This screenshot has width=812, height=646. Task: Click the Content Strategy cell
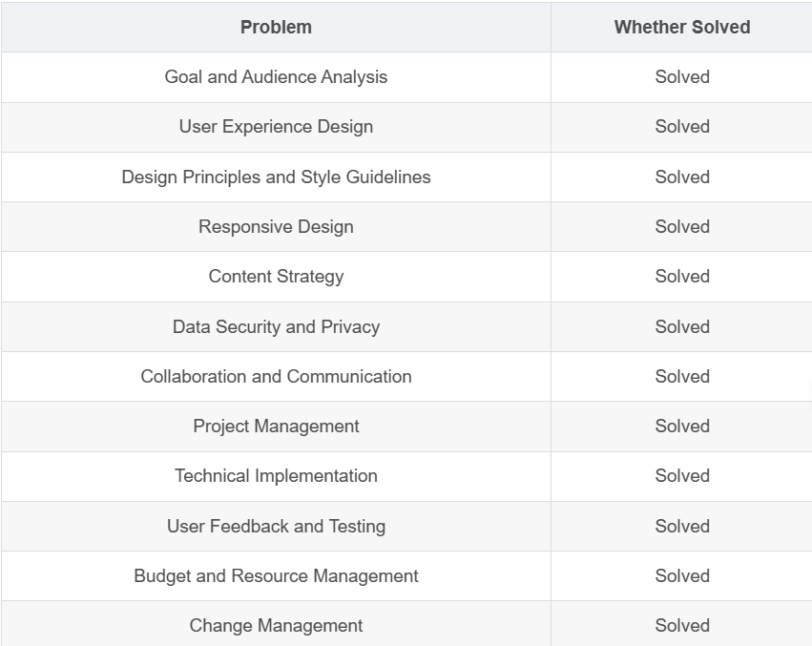[x=276, y=277]
